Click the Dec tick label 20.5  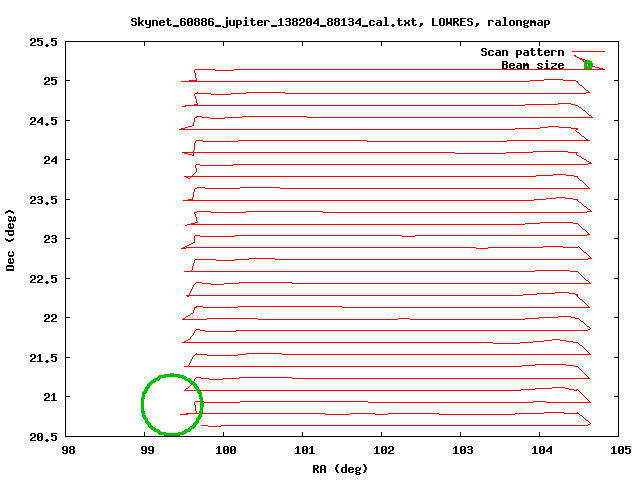click(x=44, y=437)
